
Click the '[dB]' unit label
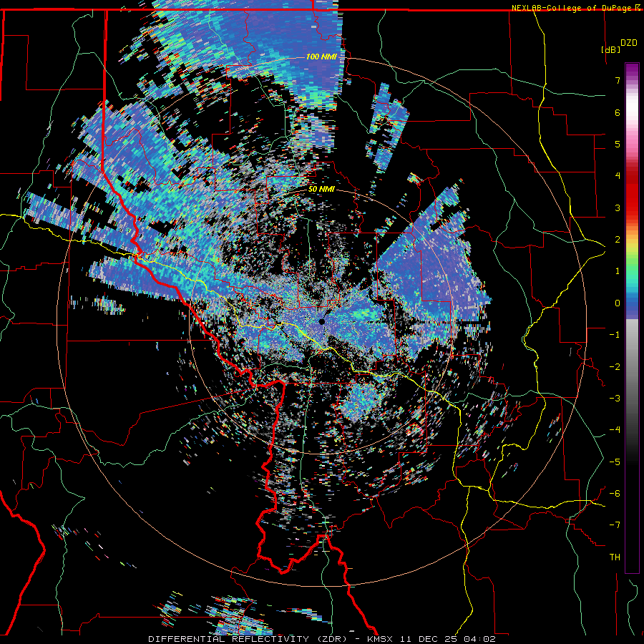(610, 49)
